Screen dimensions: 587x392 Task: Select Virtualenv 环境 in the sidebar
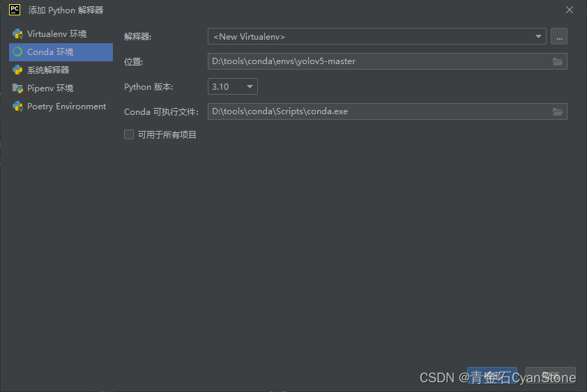coord(61,34)
